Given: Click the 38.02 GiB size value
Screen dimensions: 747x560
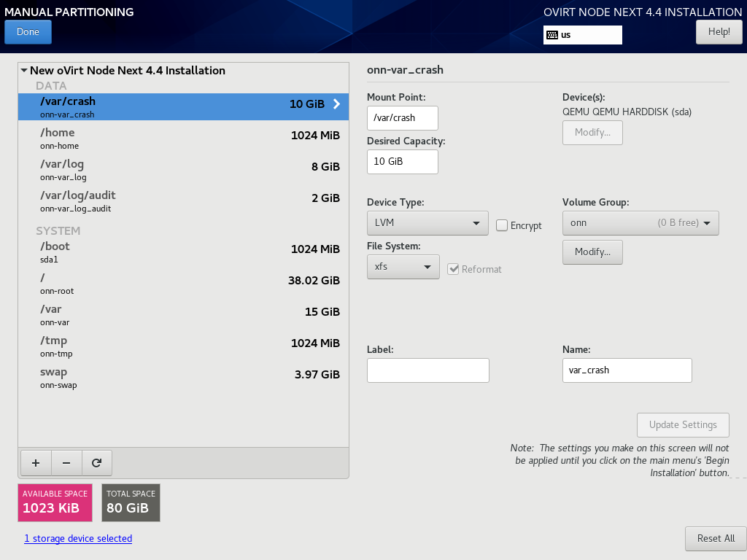Looking at the screenshot, I should click(x=314, y=281).
